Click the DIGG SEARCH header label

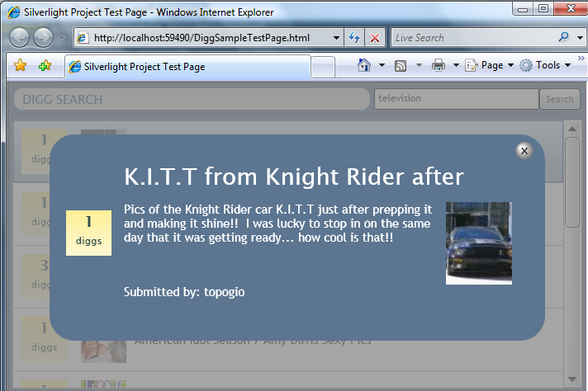pos(63,100)
